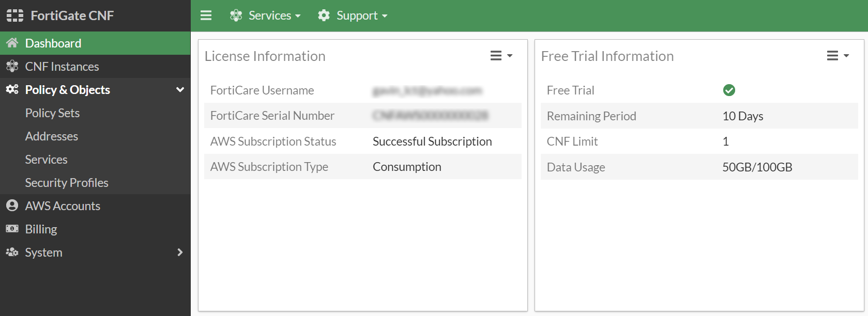Open the Free Trial Information widget menu
This screenshot has width=868, height=316.
[837, 56]
